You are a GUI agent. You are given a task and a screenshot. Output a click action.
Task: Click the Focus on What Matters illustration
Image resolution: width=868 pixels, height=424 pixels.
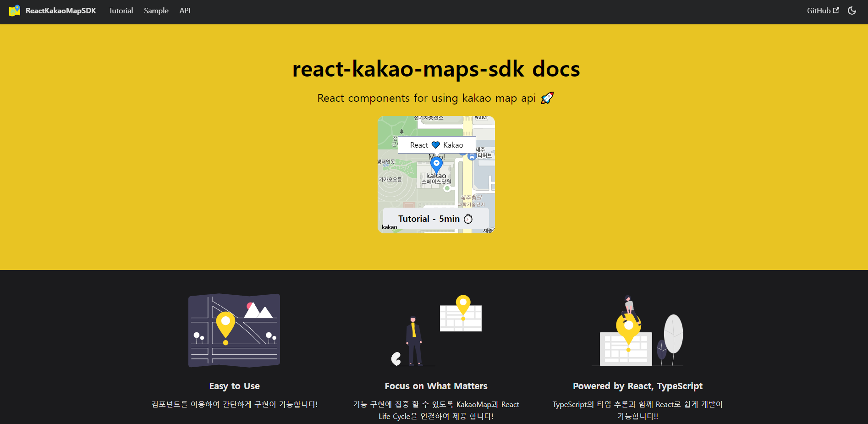pos(436,330)
